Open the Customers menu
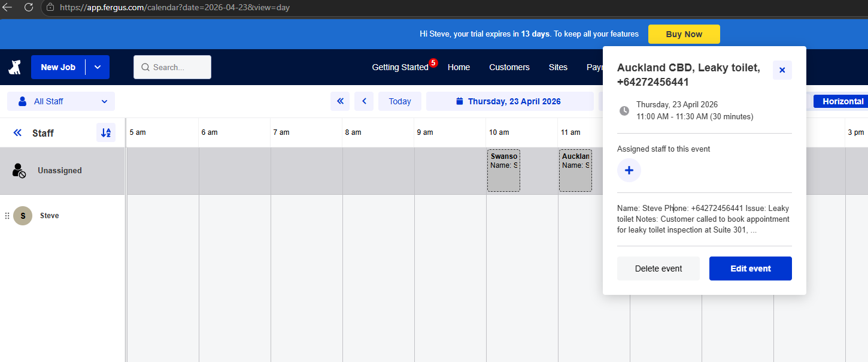The image size is (868, 362). pos(509,67)
